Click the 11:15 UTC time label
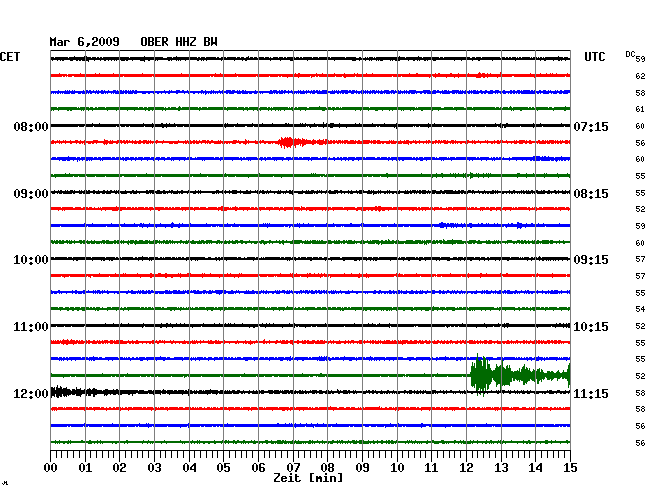This screenshot has width=650, height=494. pos(591,393)
